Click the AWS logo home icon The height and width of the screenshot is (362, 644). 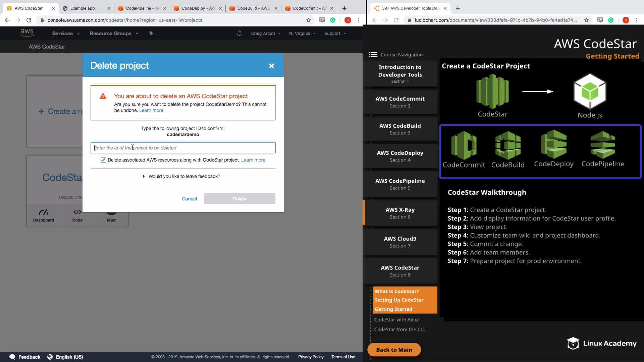click(27, 33)
